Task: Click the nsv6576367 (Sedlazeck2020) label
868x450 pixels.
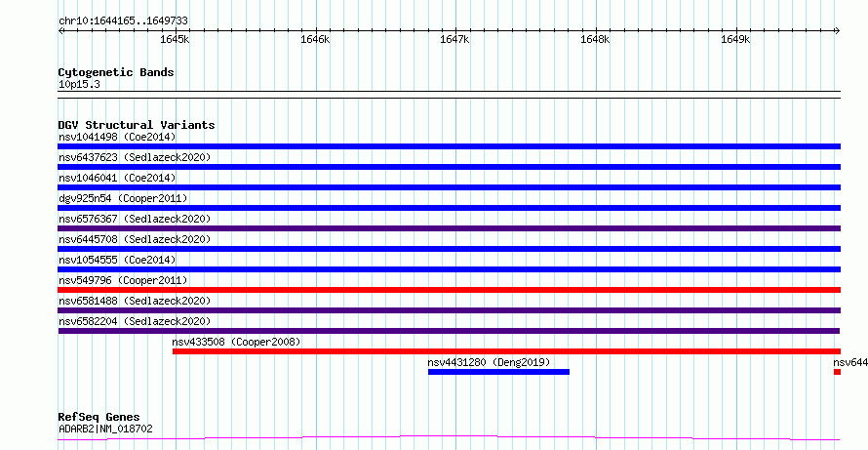Action: [x=135, y=219]
